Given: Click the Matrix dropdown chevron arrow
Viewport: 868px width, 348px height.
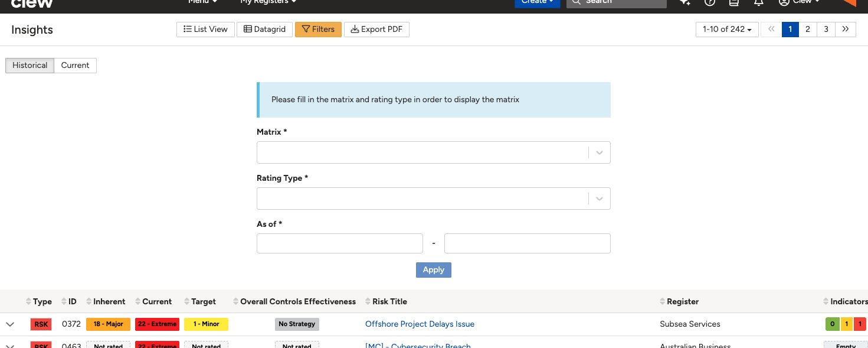Looking at the screenshot, I should 600,152.
